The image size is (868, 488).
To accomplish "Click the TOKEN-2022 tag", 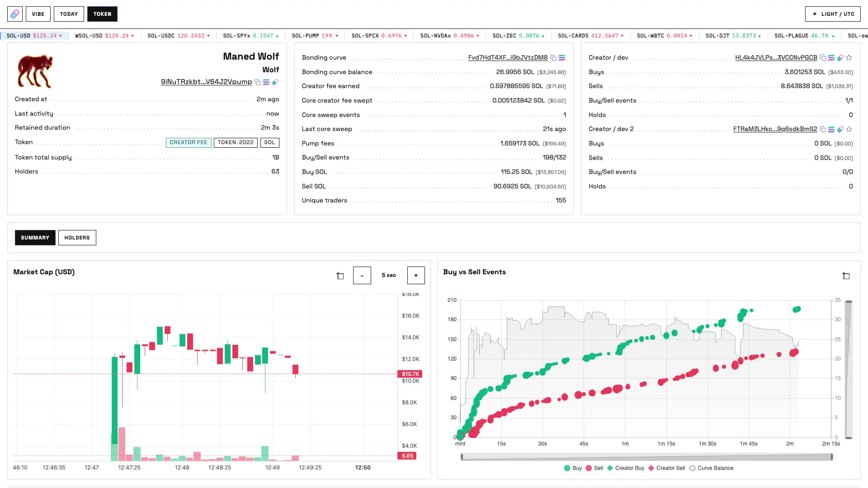I will [x=236, y=142].
